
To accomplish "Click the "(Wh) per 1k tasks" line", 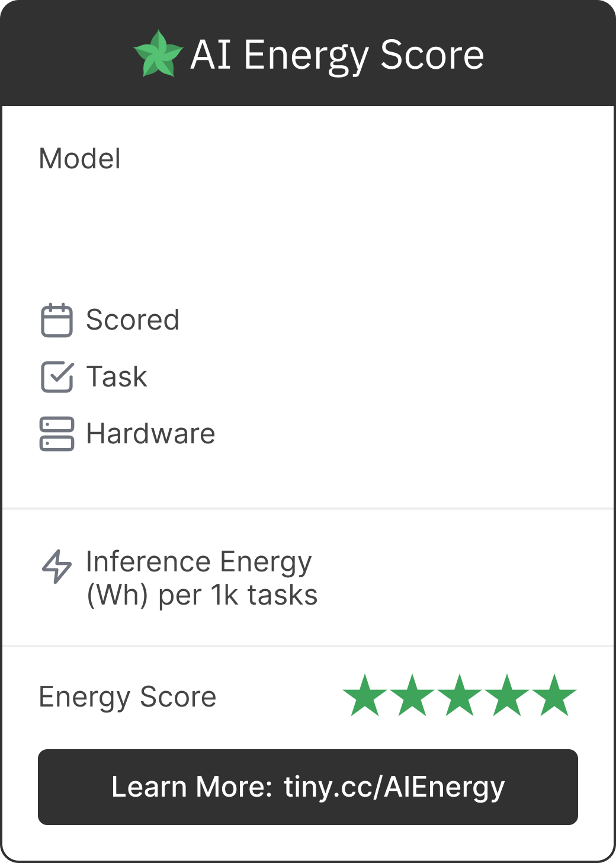I will tap(202, 595).
